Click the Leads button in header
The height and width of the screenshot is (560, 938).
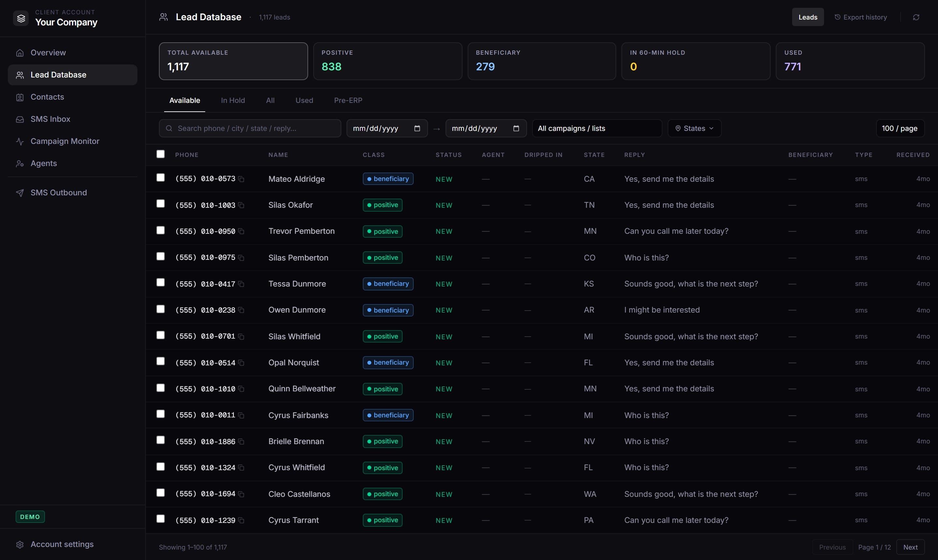(x=808, y=17)
